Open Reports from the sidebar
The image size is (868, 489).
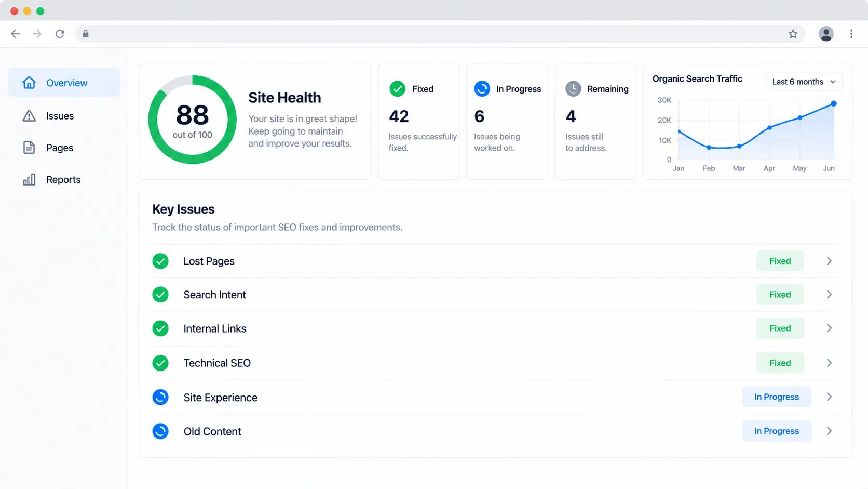64,180
